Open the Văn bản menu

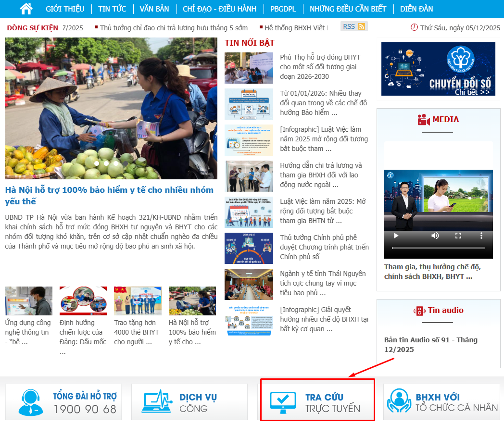coord(154,9)
